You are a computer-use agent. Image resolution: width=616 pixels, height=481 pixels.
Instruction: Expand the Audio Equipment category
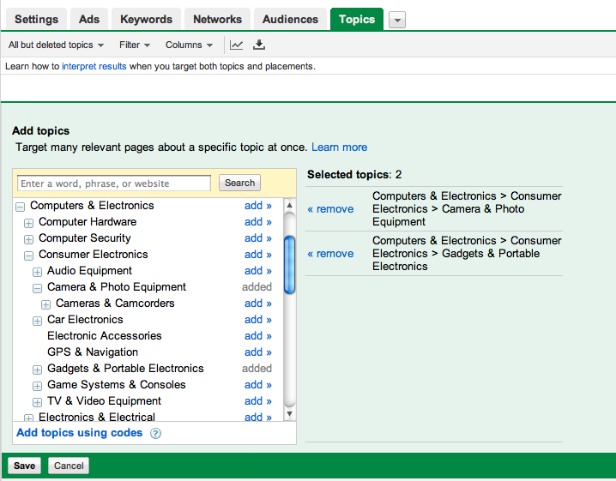click(x=37, y=272)
